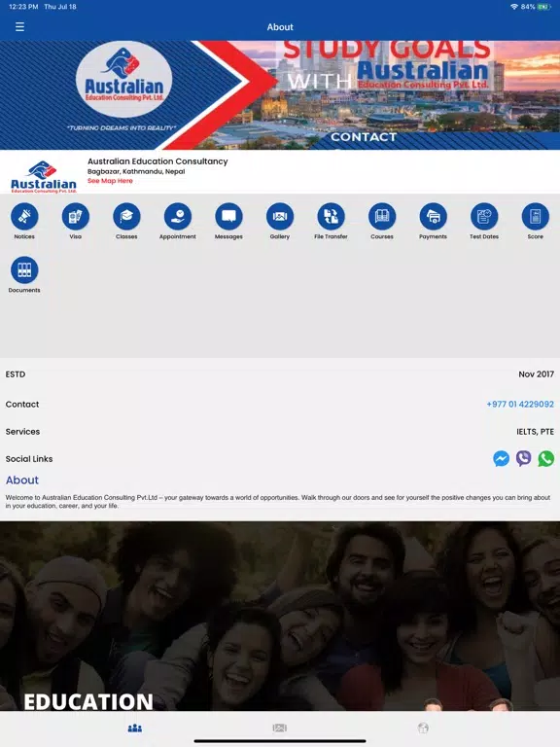
Task: Tap the Study Goals banner image
Action: pyautogui.click(x=280, y=95)
